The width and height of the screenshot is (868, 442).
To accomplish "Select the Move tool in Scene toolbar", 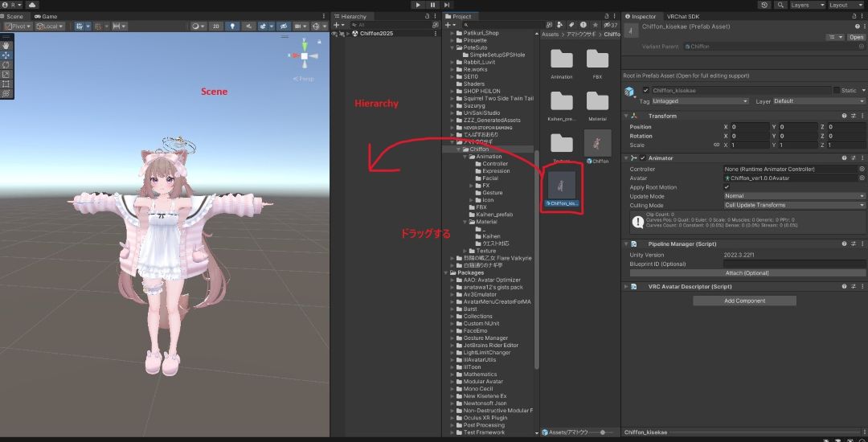I will click(6, 55).
